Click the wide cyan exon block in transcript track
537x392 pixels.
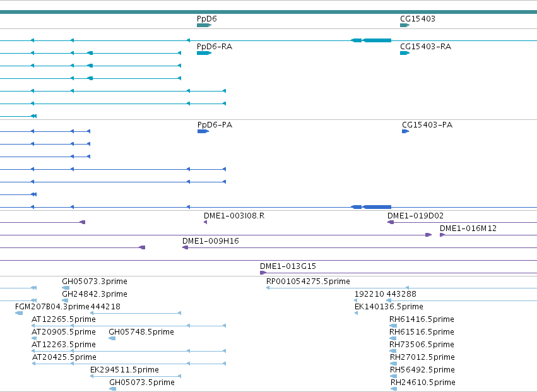click(x=377, y=40)
